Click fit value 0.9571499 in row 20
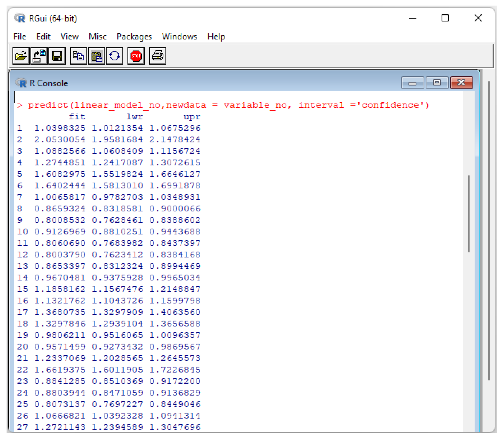Viewport: 504px width, 438px height. [x=60, y=347]
